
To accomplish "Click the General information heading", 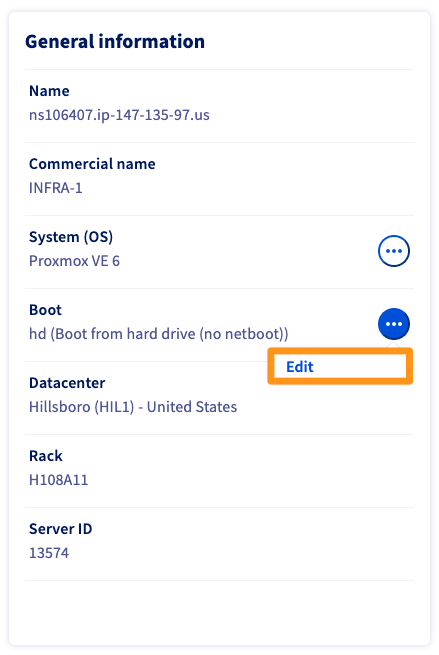I will 115,42.
